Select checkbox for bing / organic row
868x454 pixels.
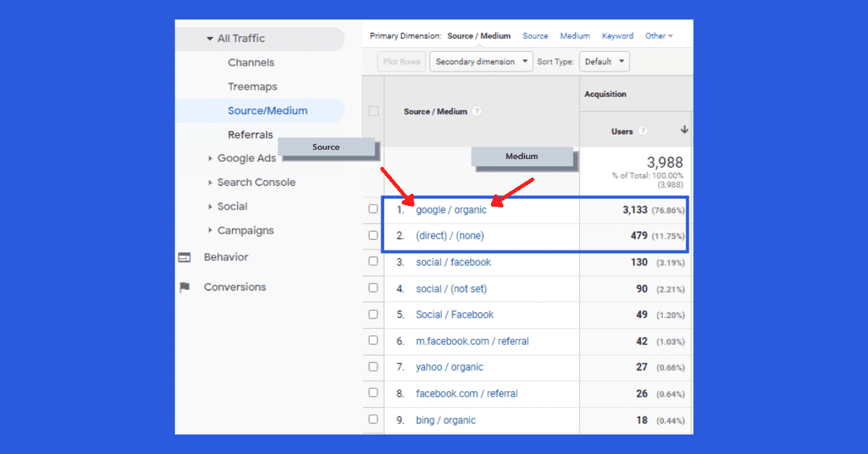pyautogui.click(x=373, y=419)
